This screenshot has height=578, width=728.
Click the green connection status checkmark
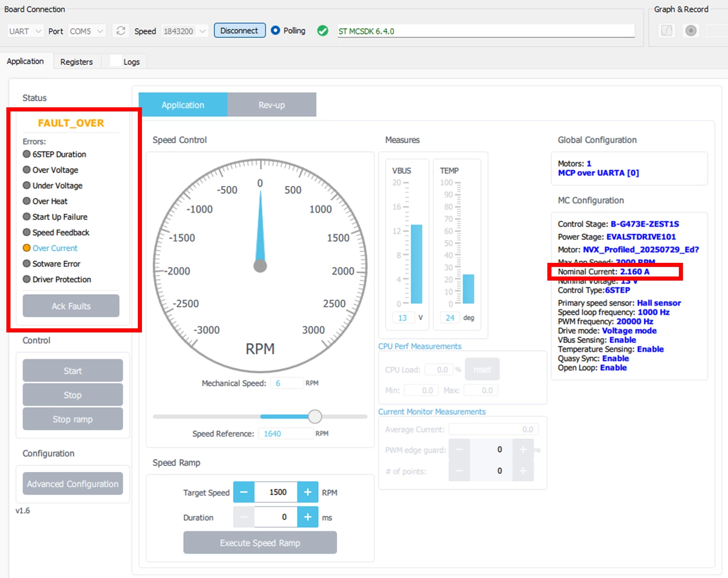323,31
